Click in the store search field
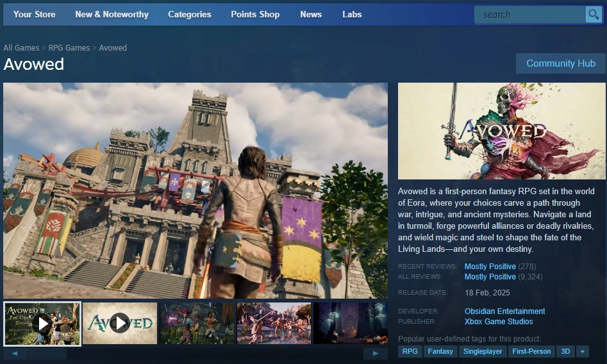The height and width of the screenshot is (364, 607). 529,15
